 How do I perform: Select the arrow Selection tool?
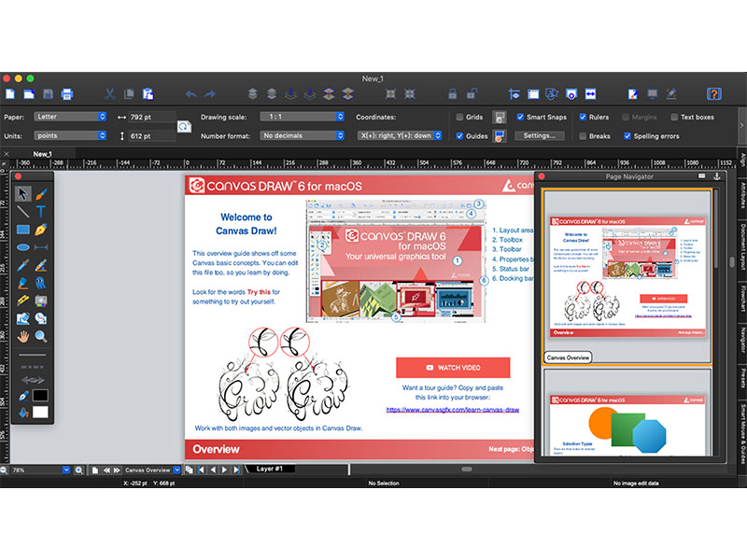(x=22, y=194)
